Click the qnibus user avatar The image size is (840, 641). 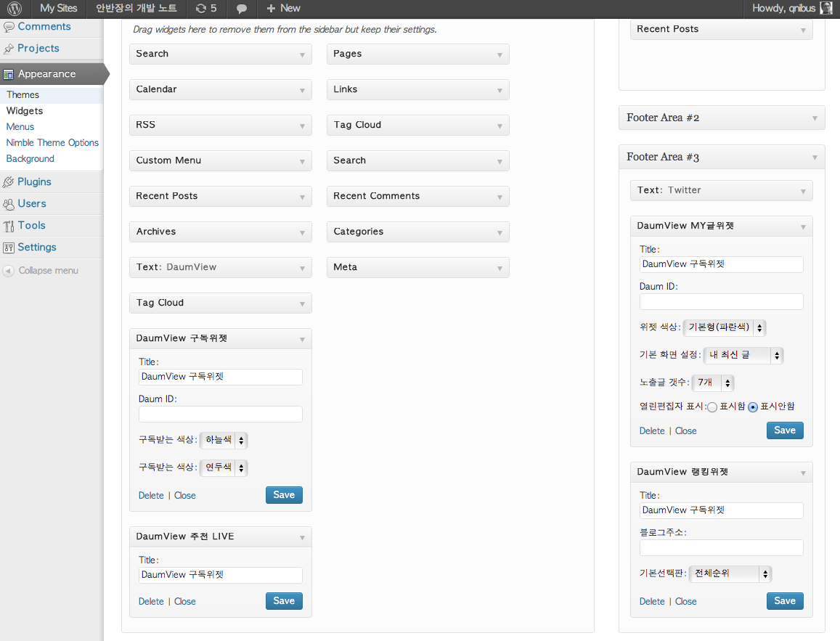coord(825,9)
